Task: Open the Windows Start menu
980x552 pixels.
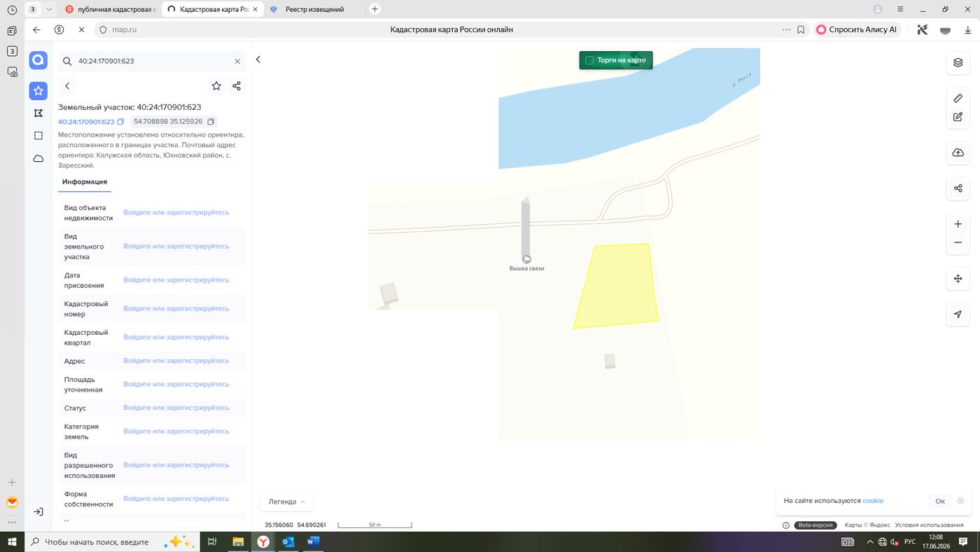Action: (x=12, y=541)
